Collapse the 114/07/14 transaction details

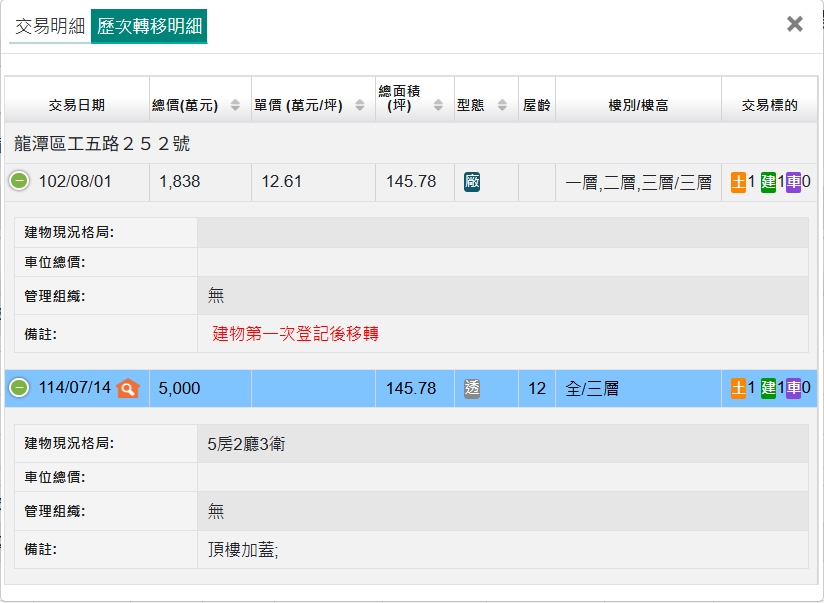(19, 388)
